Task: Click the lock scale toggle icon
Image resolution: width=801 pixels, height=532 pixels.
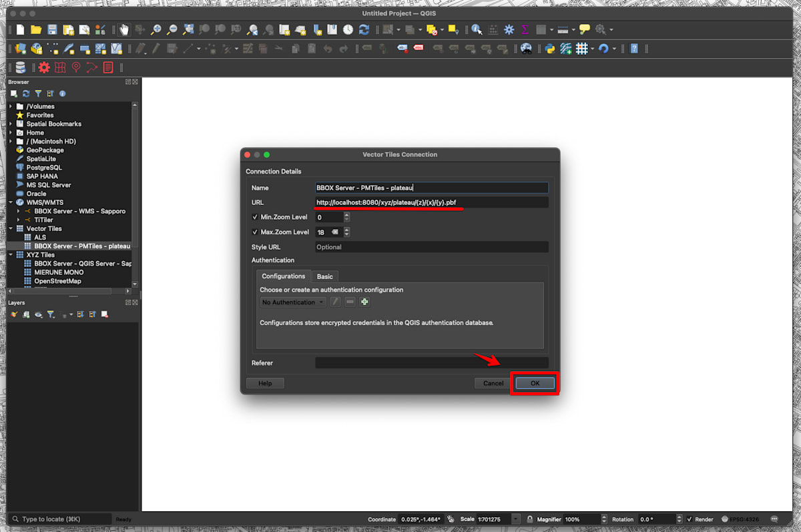Action: coord(529,519)
